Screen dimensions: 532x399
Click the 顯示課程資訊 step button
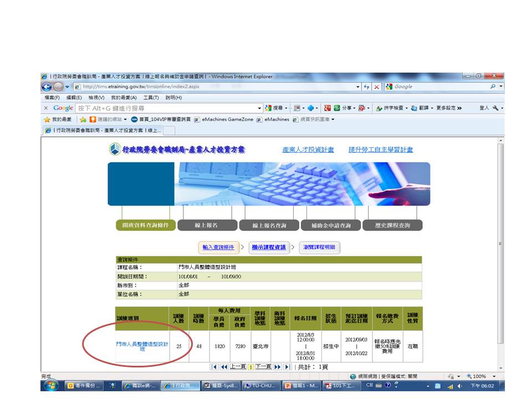(269, 247)
